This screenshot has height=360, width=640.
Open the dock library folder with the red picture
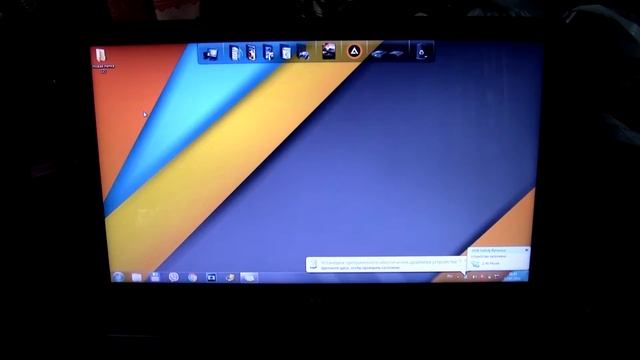(x=251, y=53)
